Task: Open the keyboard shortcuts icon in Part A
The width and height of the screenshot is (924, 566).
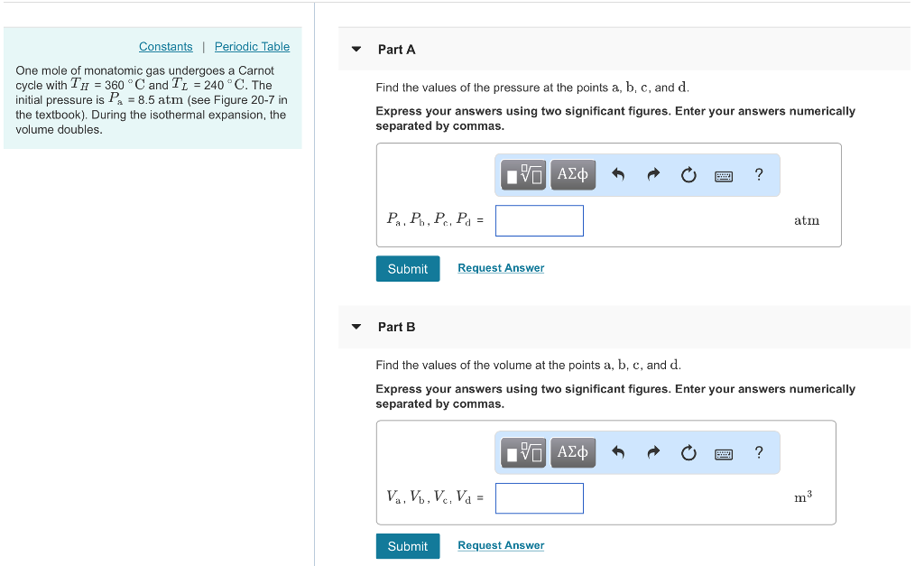Action: [x=723, y=174]
